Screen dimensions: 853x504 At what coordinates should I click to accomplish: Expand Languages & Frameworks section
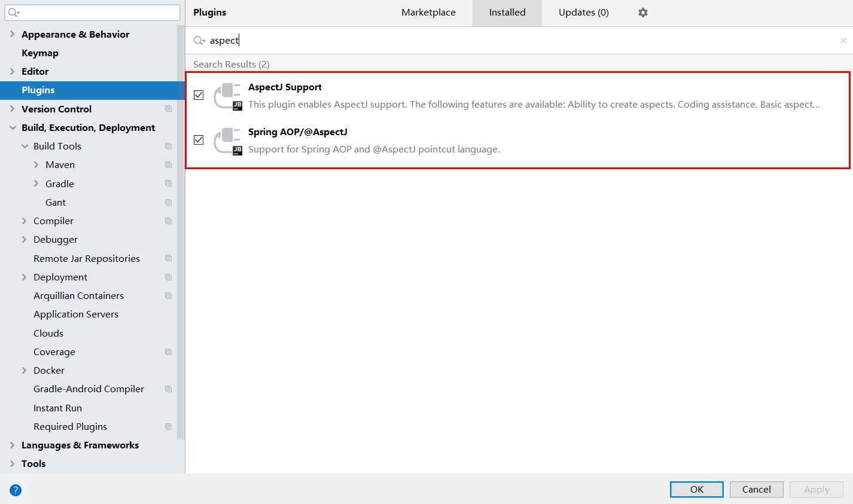[x=12, y=445]
